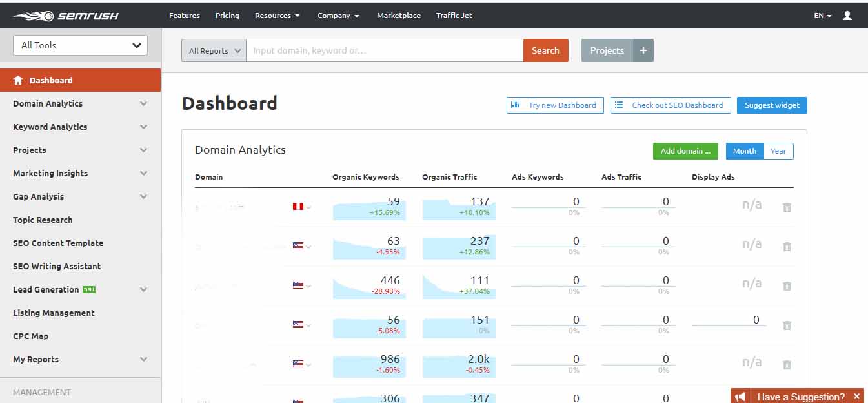Click the orange Search button
Viewport: 868px width, 403px height.
546,50
